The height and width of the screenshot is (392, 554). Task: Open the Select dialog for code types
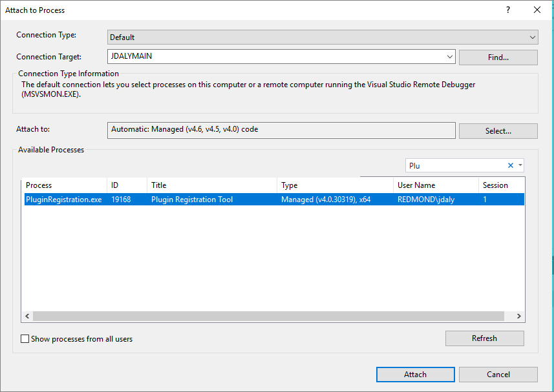click(498, 130)
